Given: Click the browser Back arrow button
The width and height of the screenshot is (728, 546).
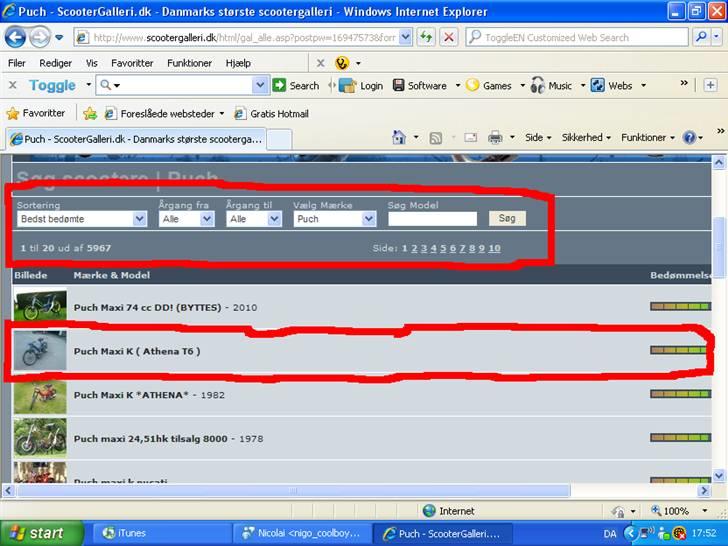Looking at the screenshot, I should coord(15,37).
